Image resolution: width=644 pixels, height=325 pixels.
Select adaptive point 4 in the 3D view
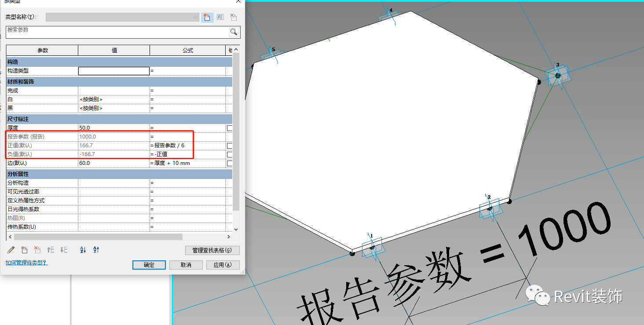[390, 15]
